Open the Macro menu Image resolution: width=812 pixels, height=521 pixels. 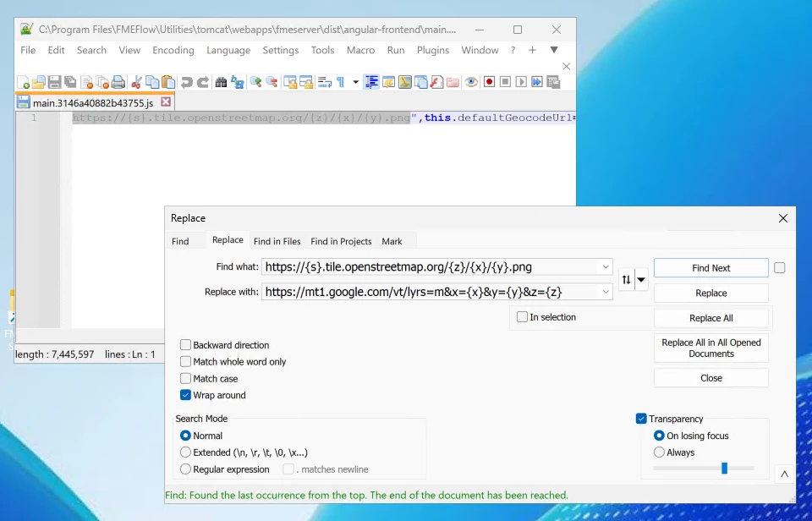tap(360, 50)
